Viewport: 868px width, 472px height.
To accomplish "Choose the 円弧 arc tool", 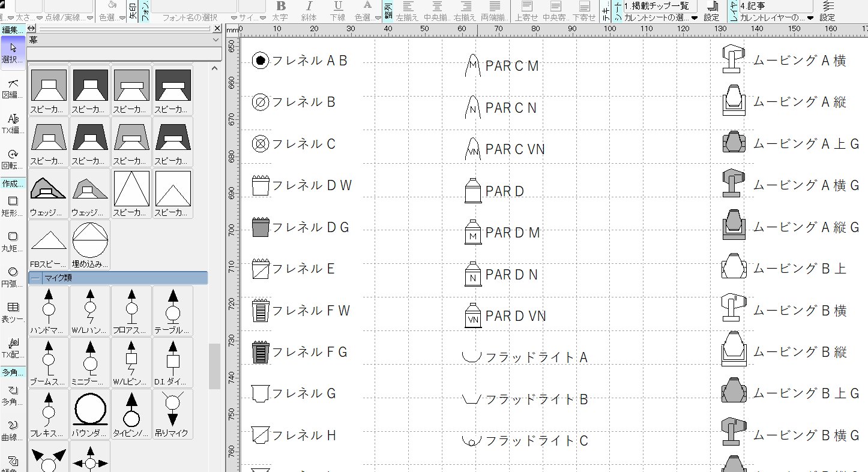I will click(x=13, y=276).
